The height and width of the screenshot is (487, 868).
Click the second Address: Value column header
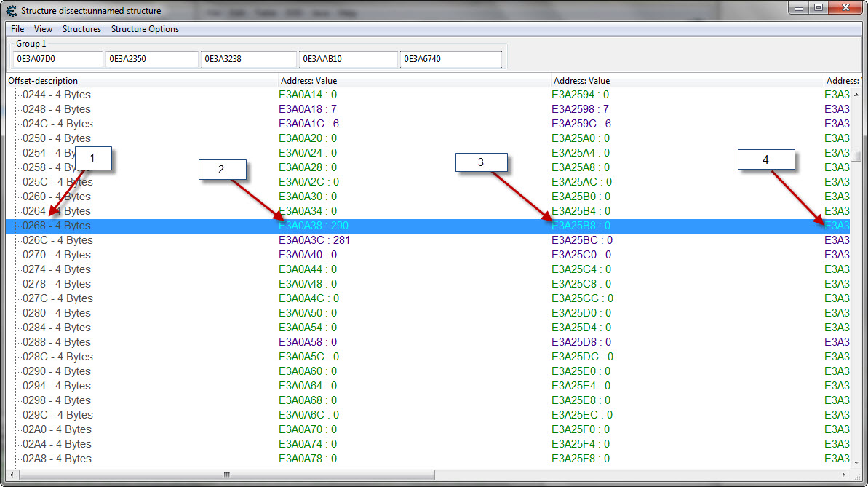pyautogui.click(x=687, y=81)
